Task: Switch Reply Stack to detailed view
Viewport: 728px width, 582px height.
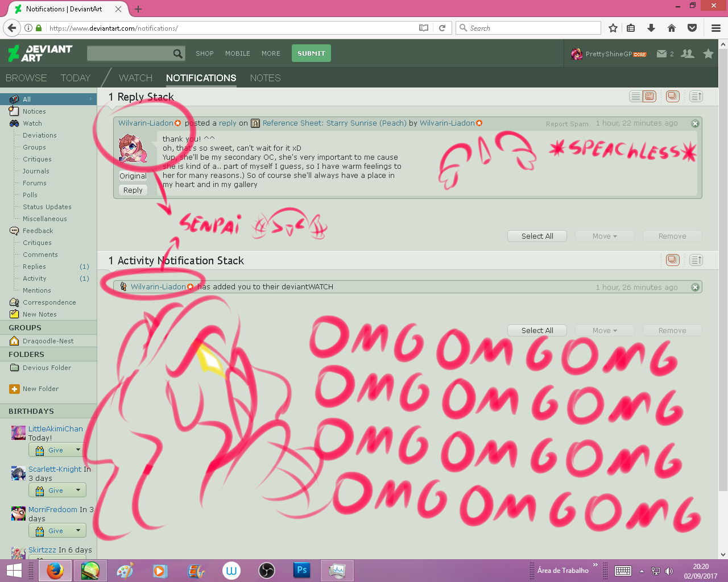Action: click(650, 97)
